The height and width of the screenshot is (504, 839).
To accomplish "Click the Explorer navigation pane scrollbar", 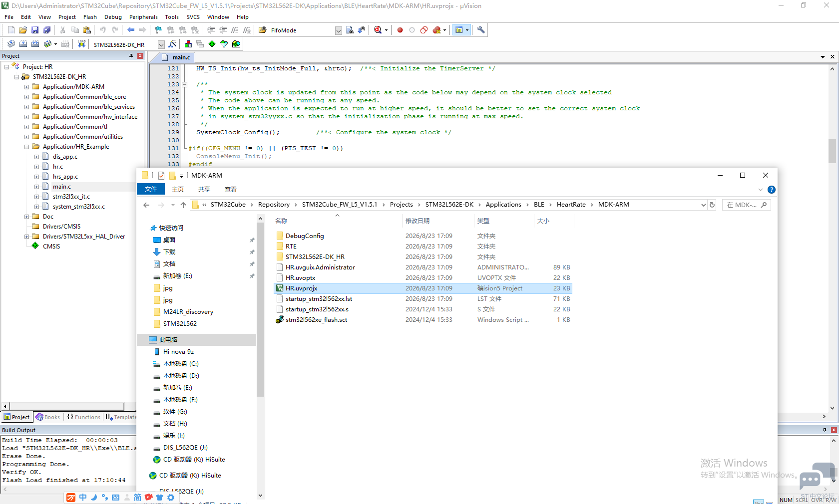I will coord(260,309).
